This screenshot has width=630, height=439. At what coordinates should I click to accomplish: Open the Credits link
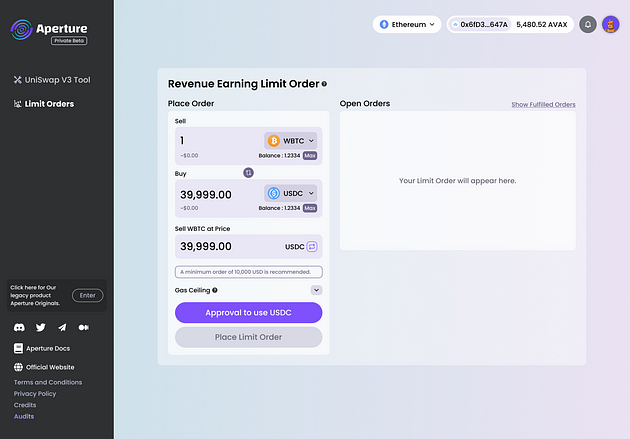click(x=25, y=405)
